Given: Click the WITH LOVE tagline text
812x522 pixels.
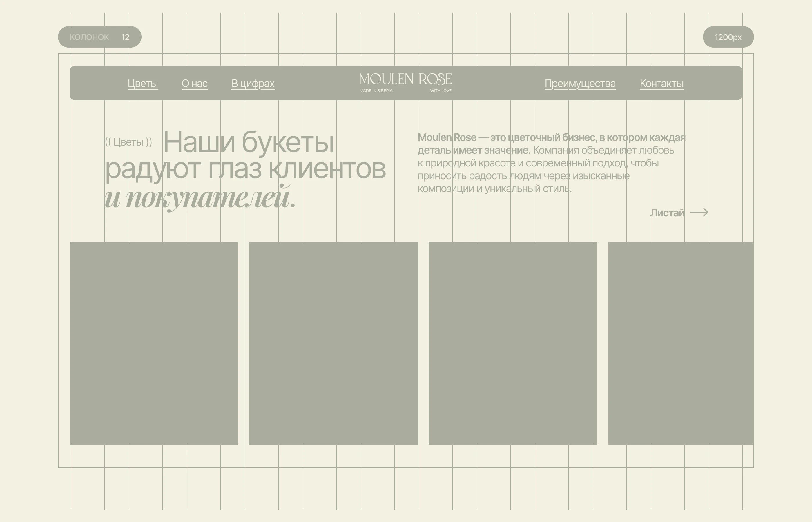Looking at the screenshot, I should coord(441,90).
